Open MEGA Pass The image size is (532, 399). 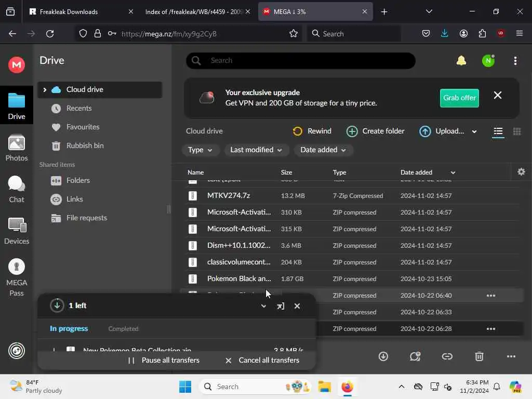[x=16, y=277]
